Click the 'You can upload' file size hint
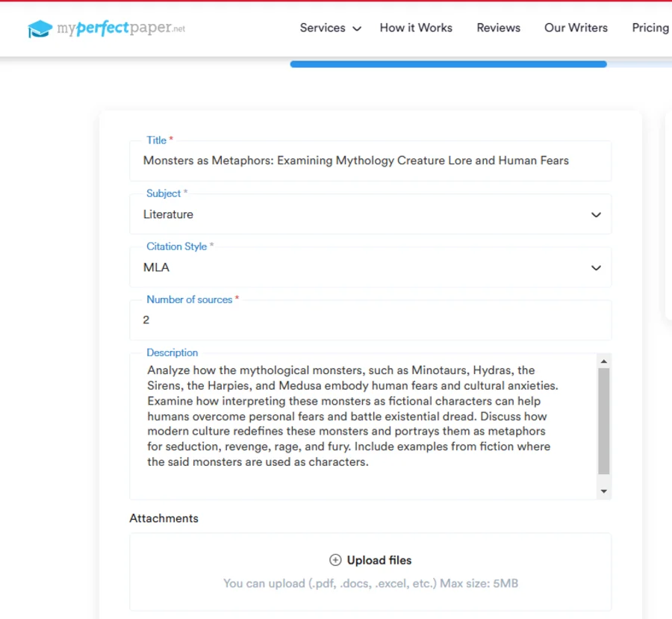The image size is (672, 619). point(370,583)
